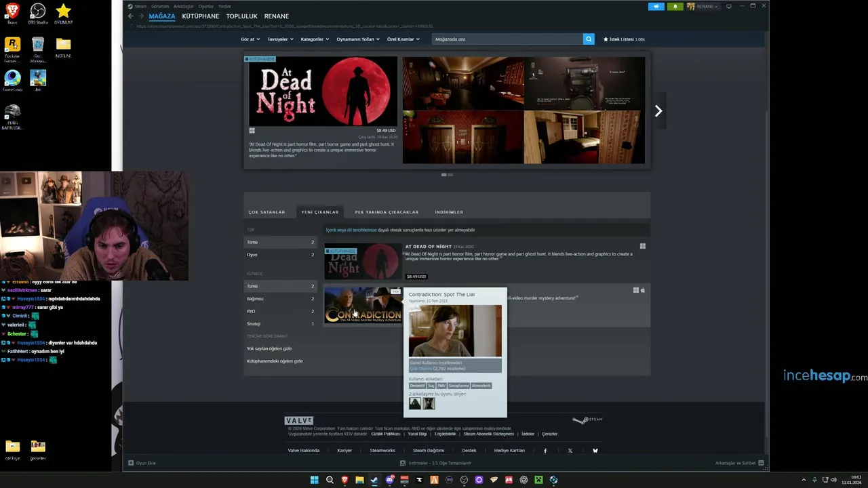The width and height of the screenshot is (868, 488).
Task: Click the Windows Start button on the taskbar
Action: pyautogui.click(x=315, y=480)
